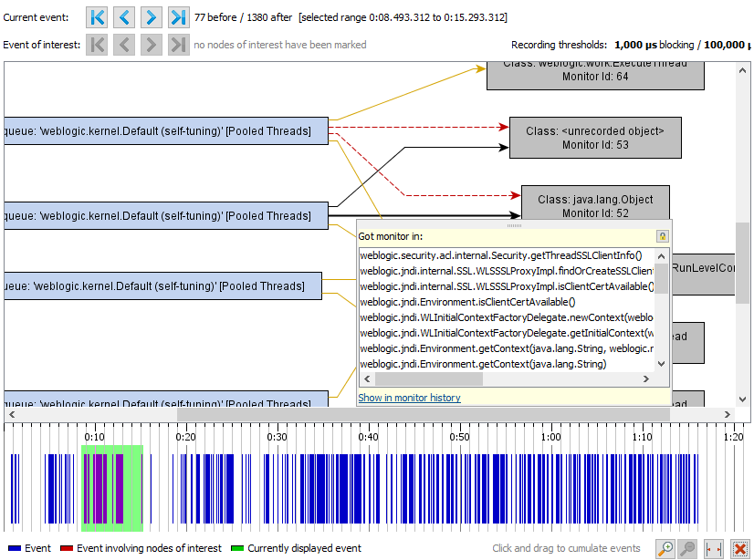This screenshot has width=754, height=560.
Task: Jump to last current event
Action: 179,17
